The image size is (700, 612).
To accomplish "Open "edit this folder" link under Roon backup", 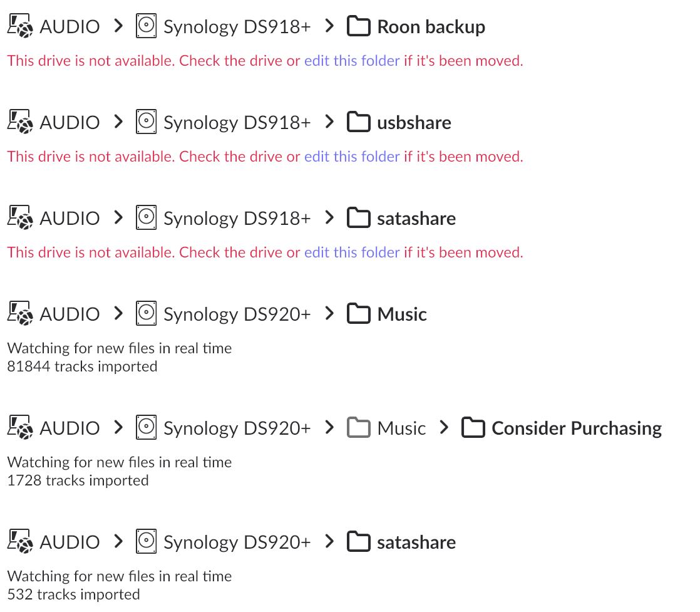I will coord(352,61).
